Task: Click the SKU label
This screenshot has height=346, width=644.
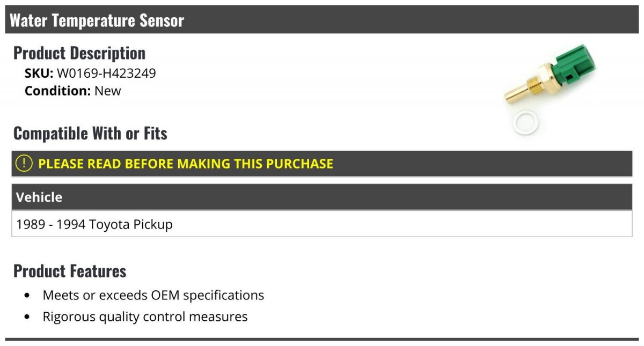Action: 39,73
